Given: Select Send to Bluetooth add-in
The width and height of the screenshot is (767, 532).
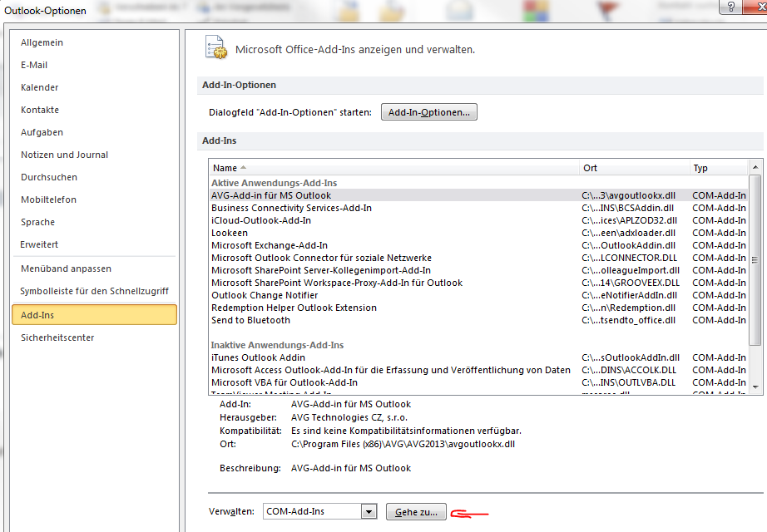Looking at the screenshot, I should [x=478, y=320].
